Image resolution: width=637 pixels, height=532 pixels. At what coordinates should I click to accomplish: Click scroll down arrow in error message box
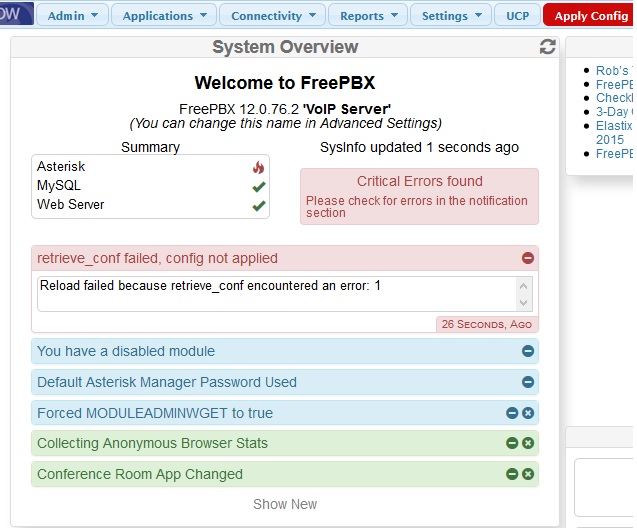click(x=524, y=303)
